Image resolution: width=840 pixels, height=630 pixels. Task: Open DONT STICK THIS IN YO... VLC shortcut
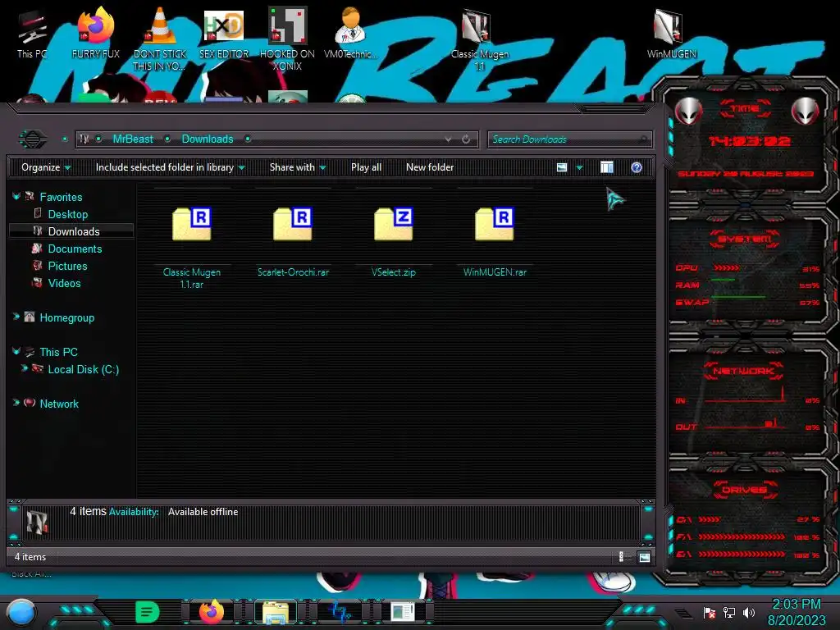tap(160, 39)
